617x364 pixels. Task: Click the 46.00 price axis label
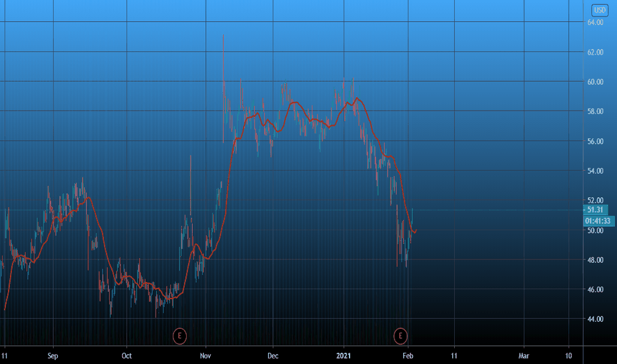pyautogui.click(x=595, y=289)
